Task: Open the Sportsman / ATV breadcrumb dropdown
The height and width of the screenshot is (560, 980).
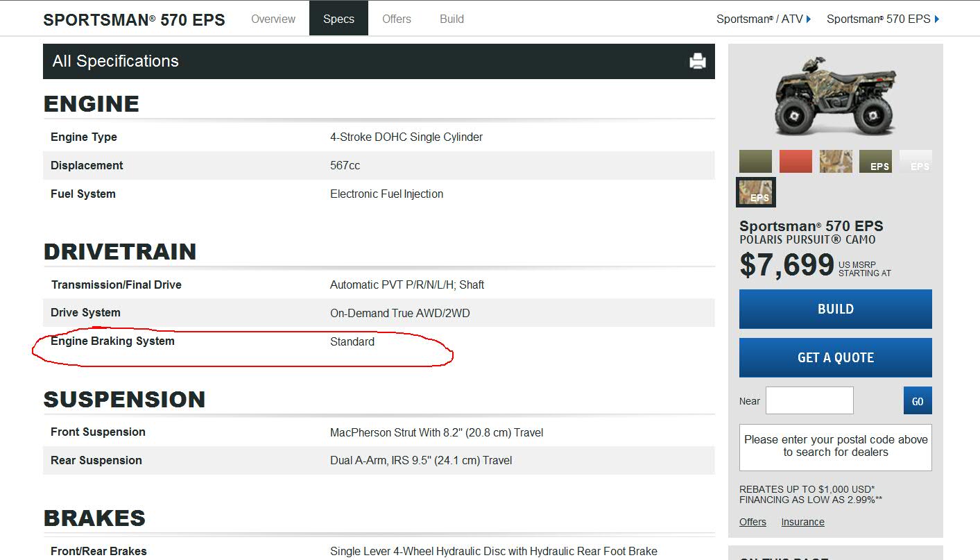Action: tap(764, 19)
